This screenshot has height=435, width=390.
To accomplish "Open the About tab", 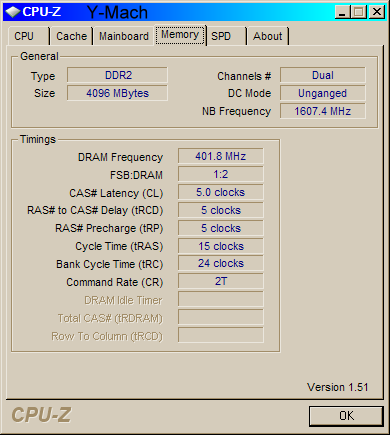I will tap(268, 36).
